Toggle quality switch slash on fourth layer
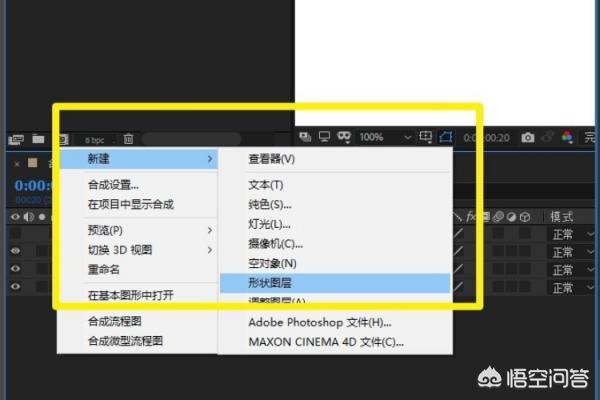This screenshot has width=600, height=400. click(458, 286)
